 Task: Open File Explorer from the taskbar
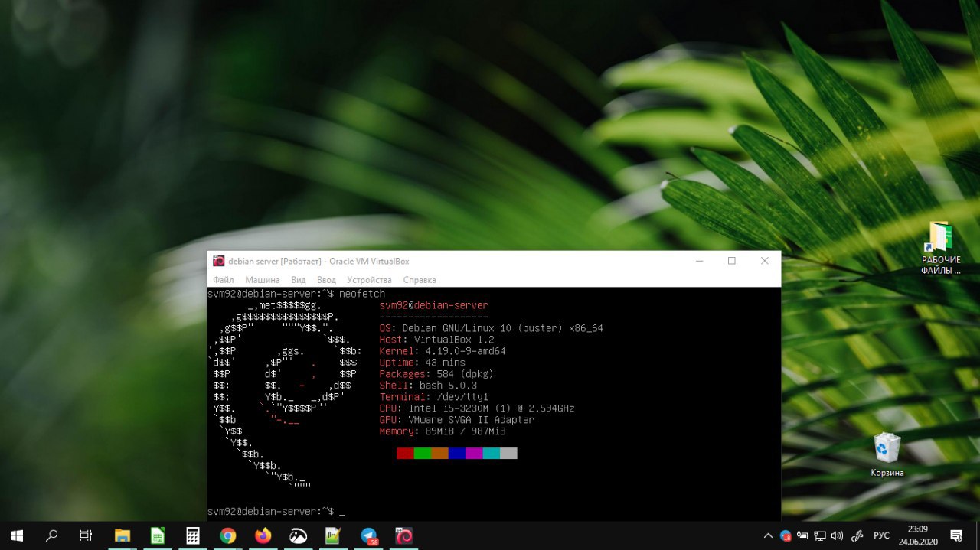[122, 535]
